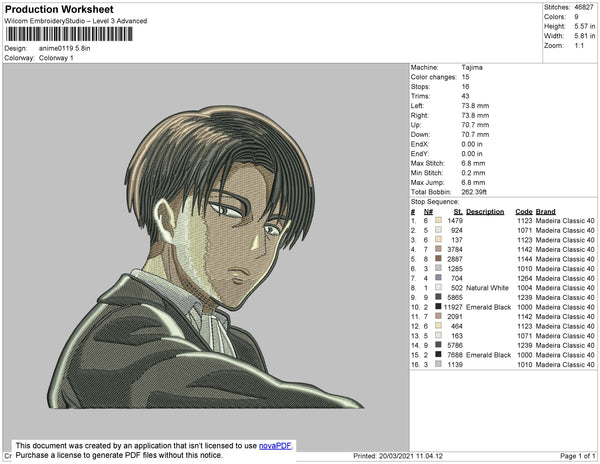Click the Color changes value '15'
600x464 pixels.
tap(465, 77)
